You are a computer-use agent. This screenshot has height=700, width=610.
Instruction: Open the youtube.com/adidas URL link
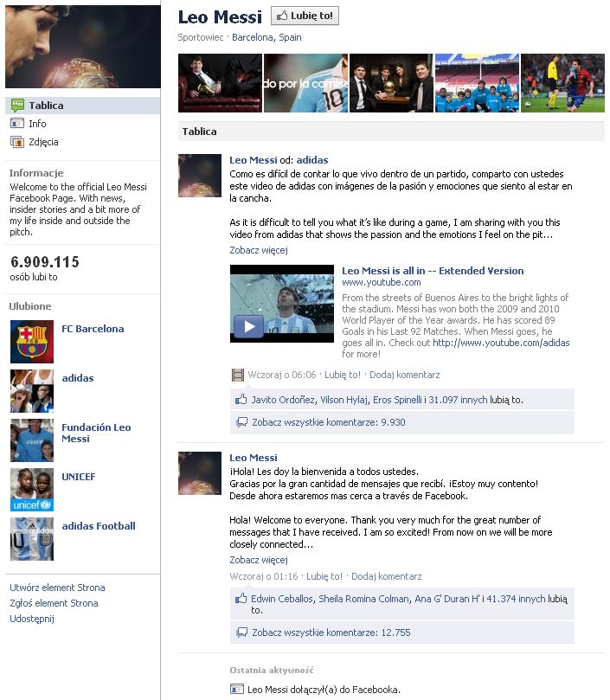click(501, 343)
